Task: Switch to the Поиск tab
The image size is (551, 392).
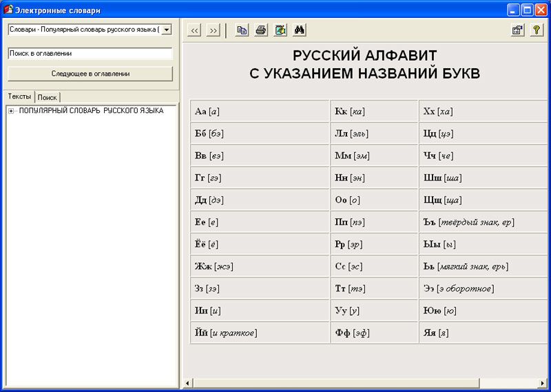Action: [48, 97]
